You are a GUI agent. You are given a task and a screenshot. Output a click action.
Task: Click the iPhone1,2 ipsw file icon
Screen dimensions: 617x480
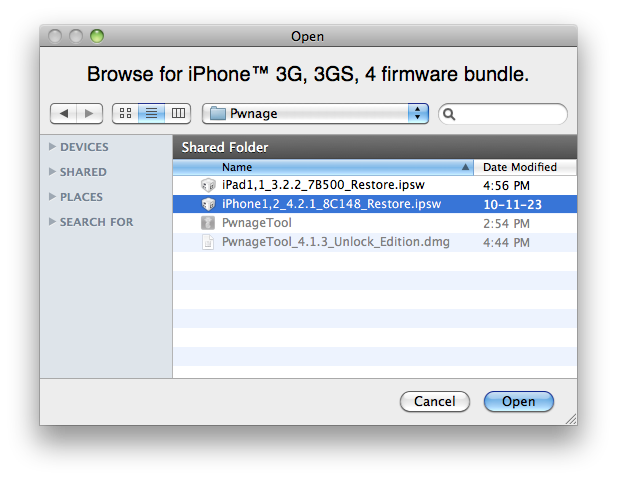(208, 204)
